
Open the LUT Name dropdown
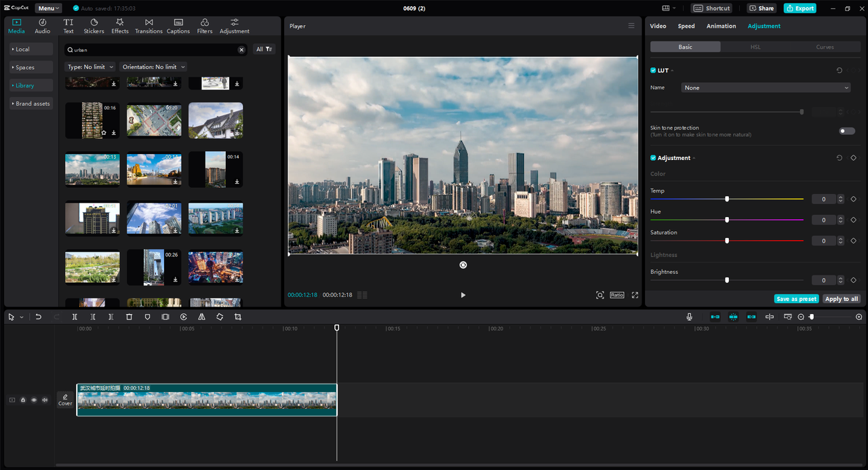765,87
